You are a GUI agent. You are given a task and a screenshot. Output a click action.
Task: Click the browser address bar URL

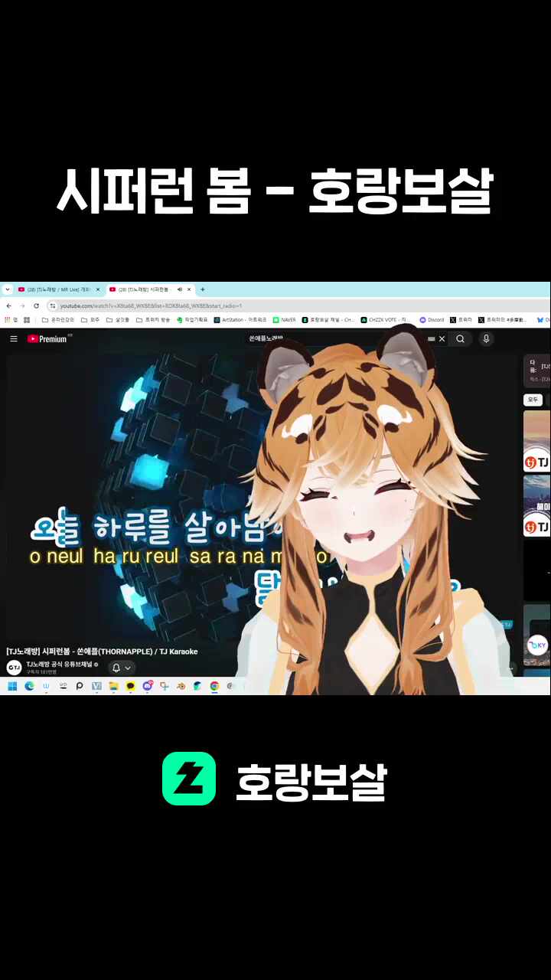(152, 305)
